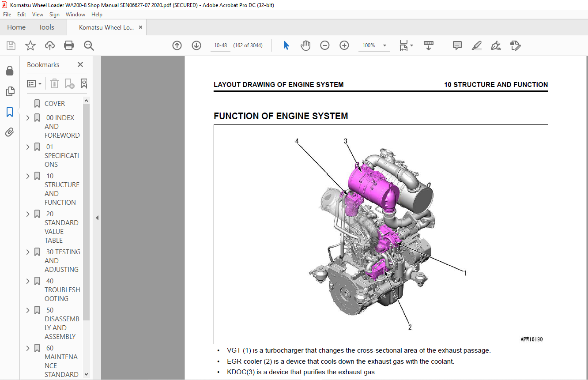Image resolution: width=588 pixels, height=380 pixels.
Task: Open the Fill & Sign pen tool
Action: (496, 45)
